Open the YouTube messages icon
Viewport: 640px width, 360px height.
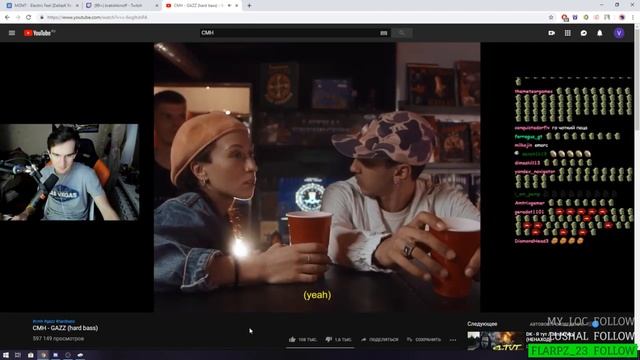584,33
